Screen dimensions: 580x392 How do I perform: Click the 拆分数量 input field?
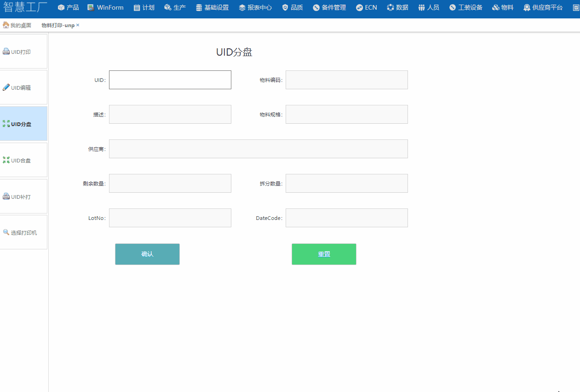[346, 184]
